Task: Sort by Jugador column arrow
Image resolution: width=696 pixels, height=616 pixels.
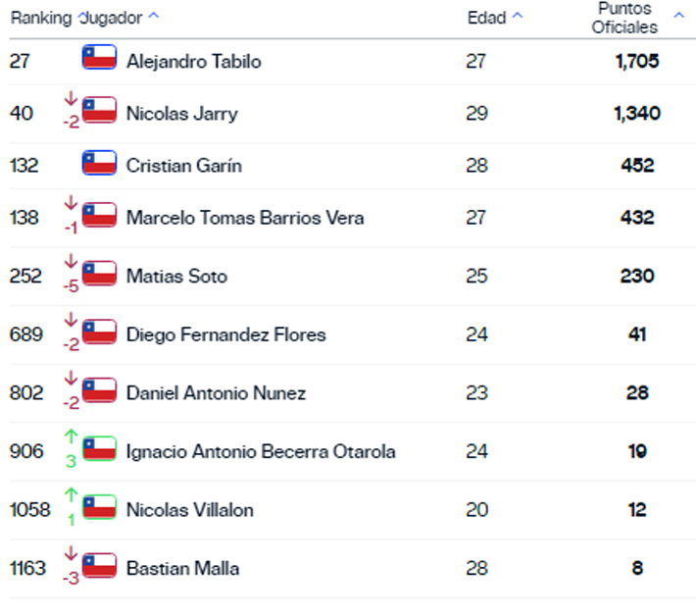Action: 153,18
